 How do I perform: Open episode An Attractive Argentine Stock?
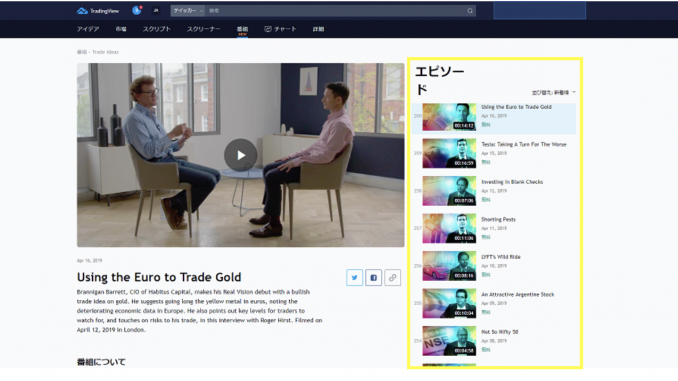pyautogui.click(x=518, y=295)
